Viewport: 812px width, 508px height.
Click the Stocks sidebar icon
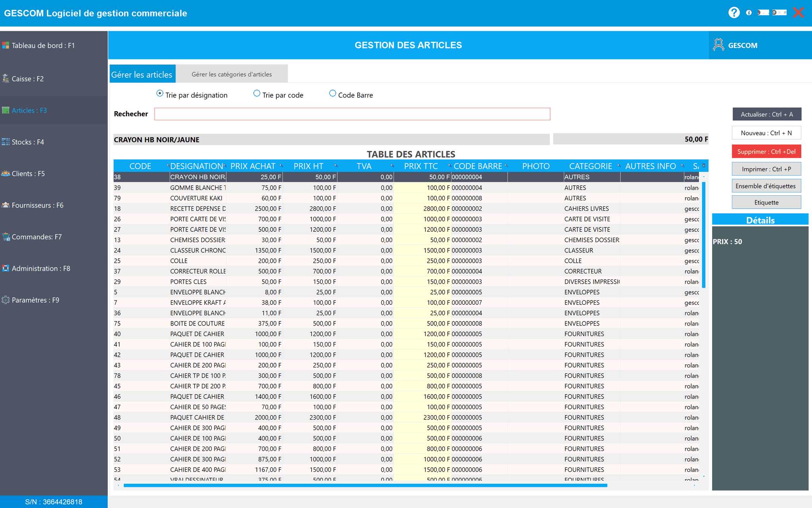coord(6,142)
